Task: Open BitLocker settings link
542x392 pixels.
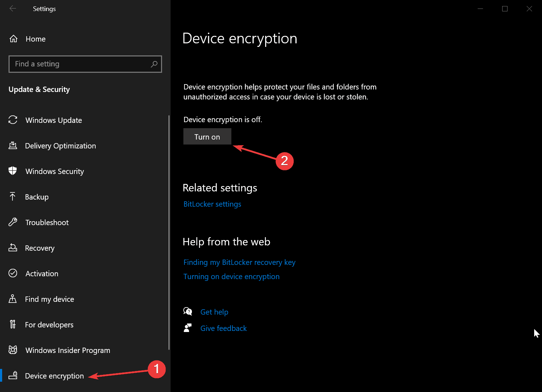Action: 212,204
